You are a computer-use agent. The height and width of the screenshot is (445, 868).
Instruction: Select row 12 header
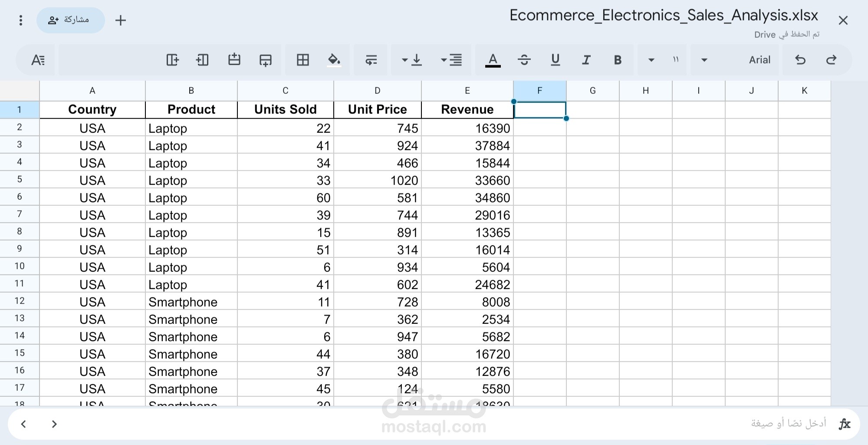coord(20,301)
